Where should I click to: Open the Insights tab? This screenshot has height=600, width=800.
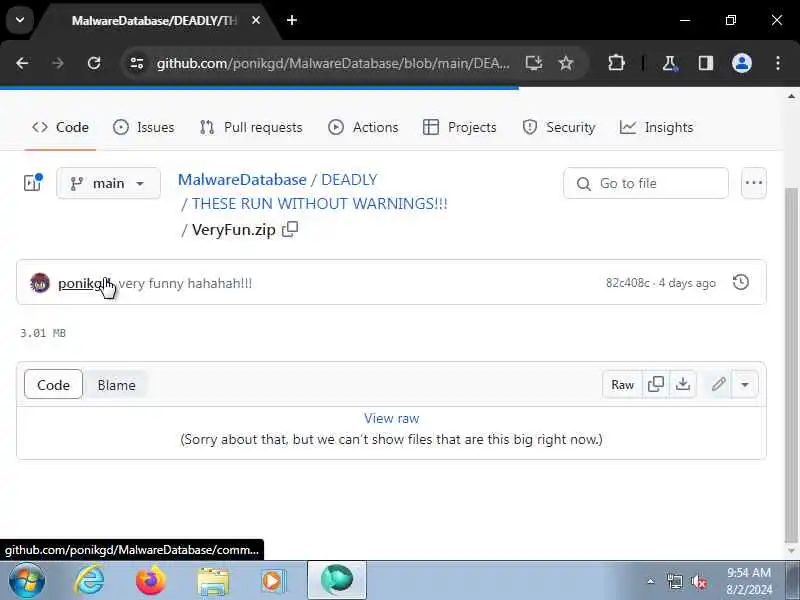click(656, 127)
